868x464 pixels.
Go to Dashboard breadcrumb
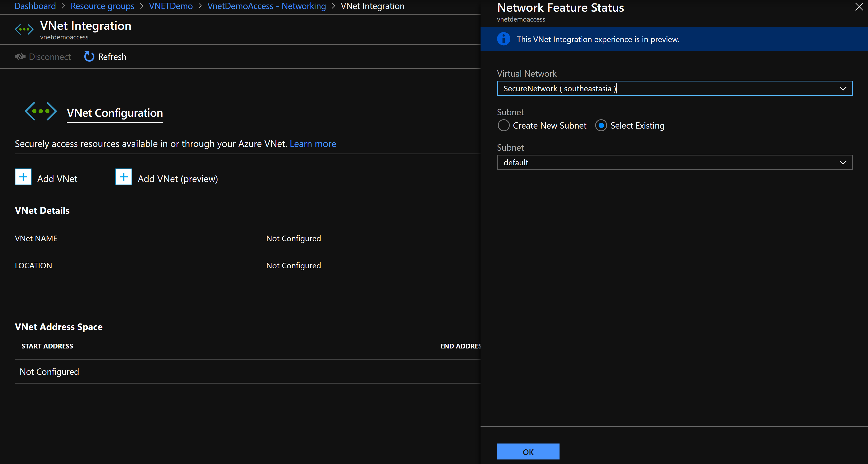click(x=35, y=6)
